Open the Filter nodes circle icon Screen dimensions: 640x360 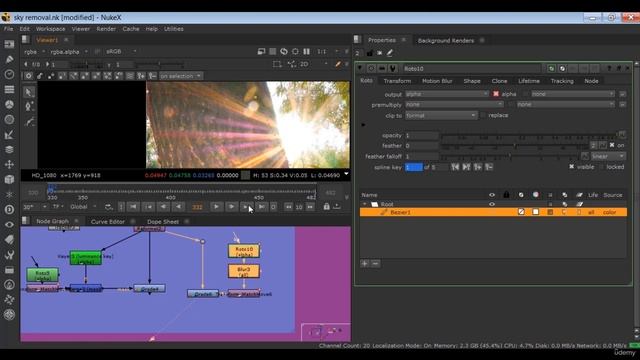point(9,120)
